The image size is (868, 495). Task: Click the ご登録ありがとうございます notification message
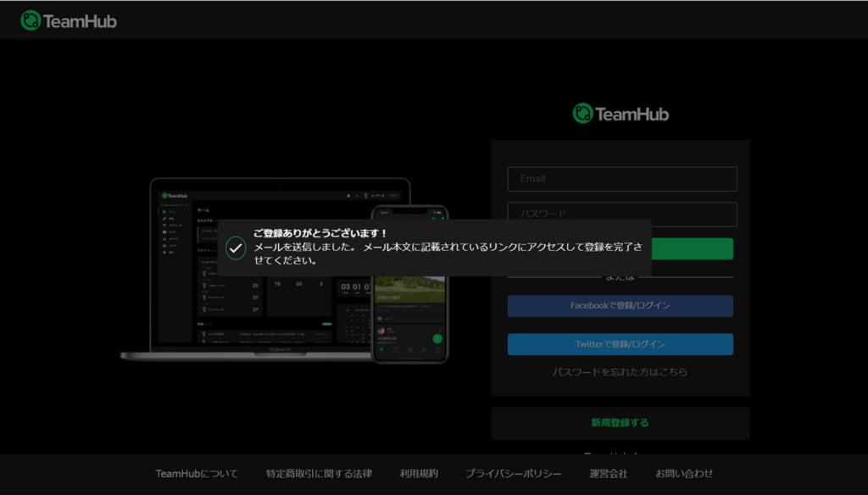pos(448,247)
